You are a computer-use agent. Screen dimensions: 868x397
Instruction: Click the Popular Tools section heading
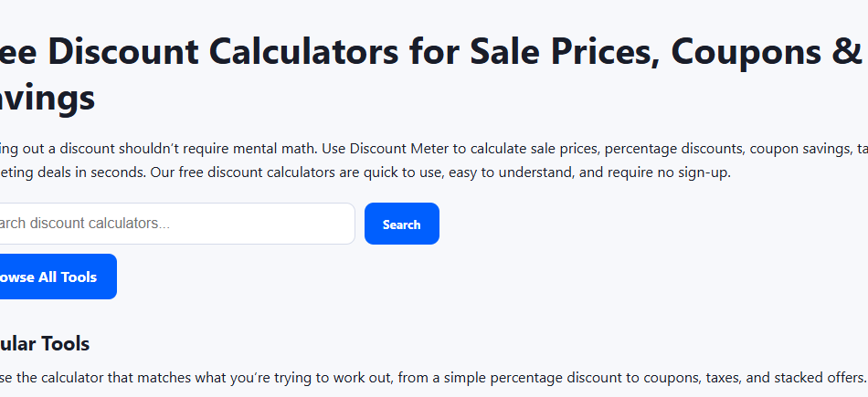coord(45,343)
